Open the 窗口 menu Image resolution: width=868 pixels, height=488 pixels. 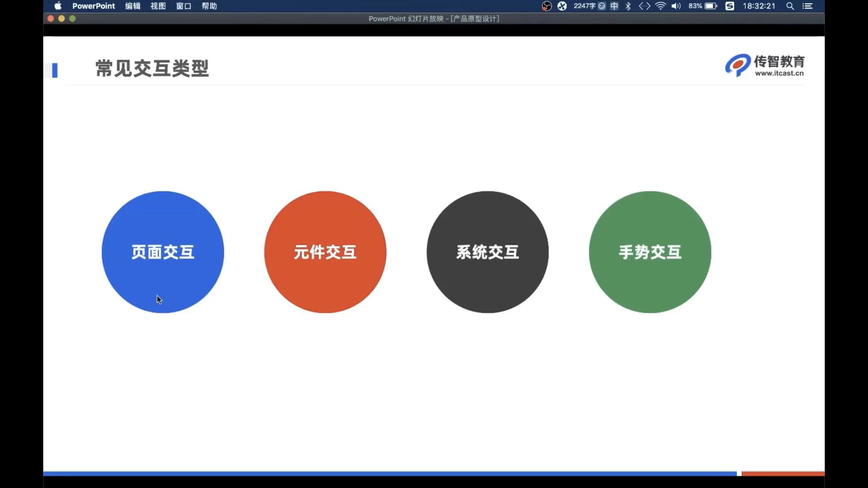pos(184,6)
